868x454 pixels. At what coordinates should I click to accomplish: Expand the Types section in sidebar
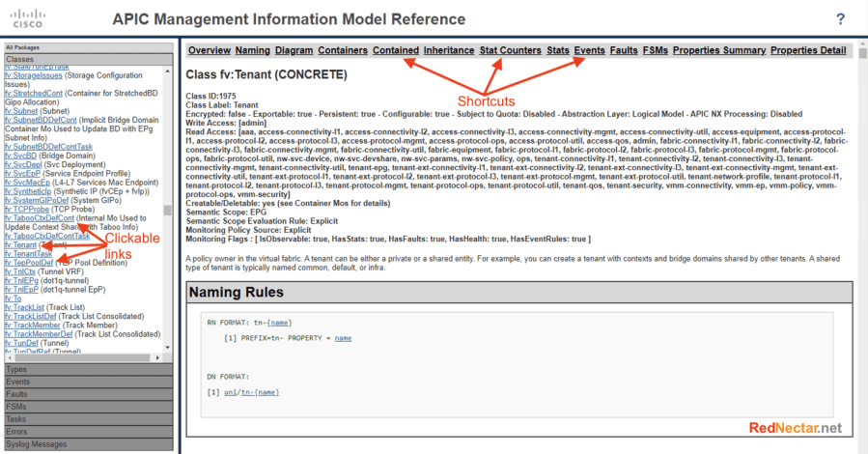point(17,369)
